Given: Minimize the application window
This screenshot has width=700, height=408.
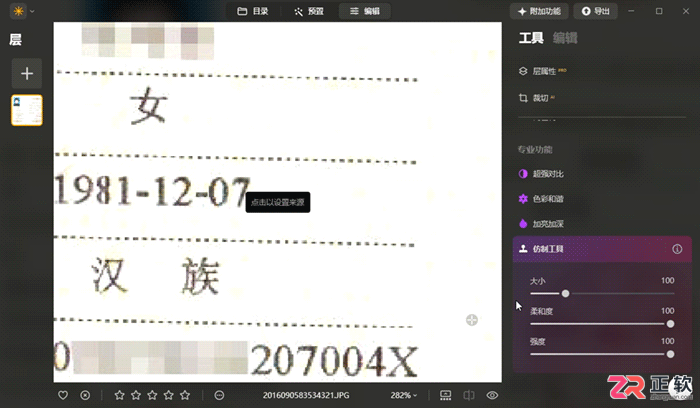Looking at the screenshot, I should [x=631, y=11].
